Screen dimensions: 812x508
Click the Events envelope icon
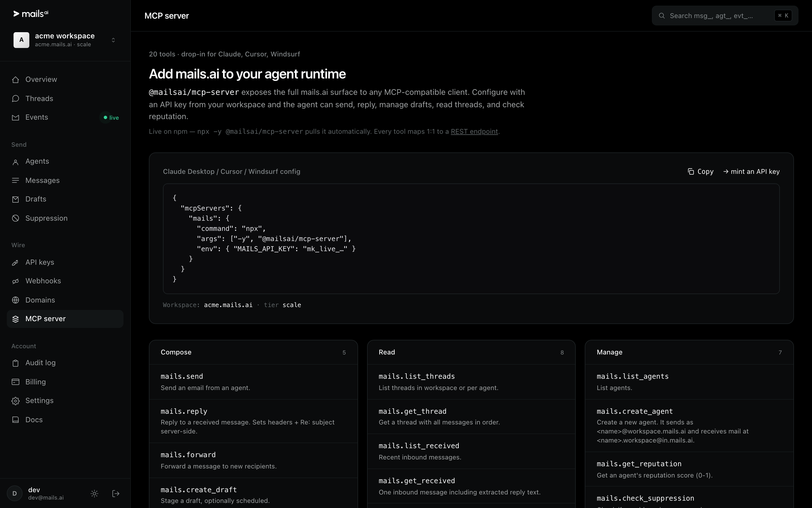click(16, 118)
